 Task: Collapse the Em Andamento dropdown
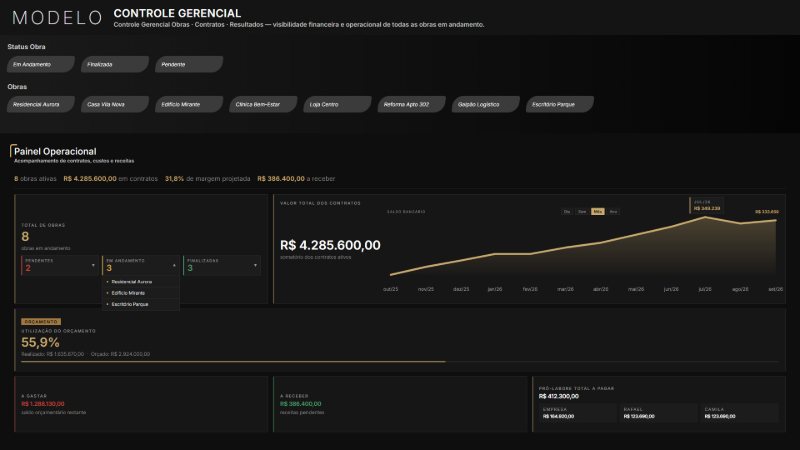140,265
